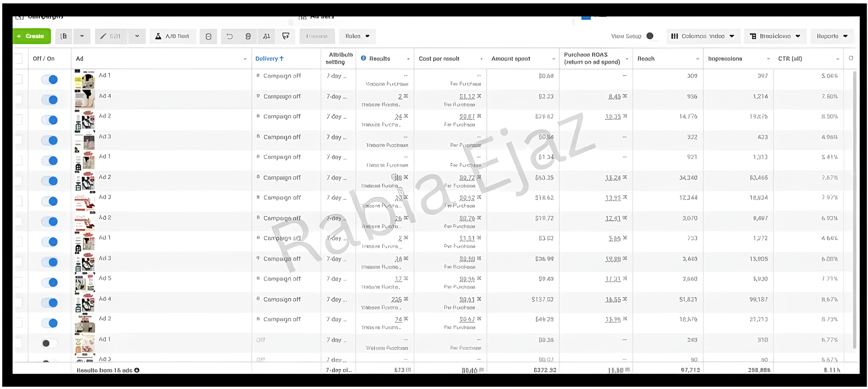The image size is (868, 389).
Task: Click the undo arrow icon
Action: pos(229,36)
